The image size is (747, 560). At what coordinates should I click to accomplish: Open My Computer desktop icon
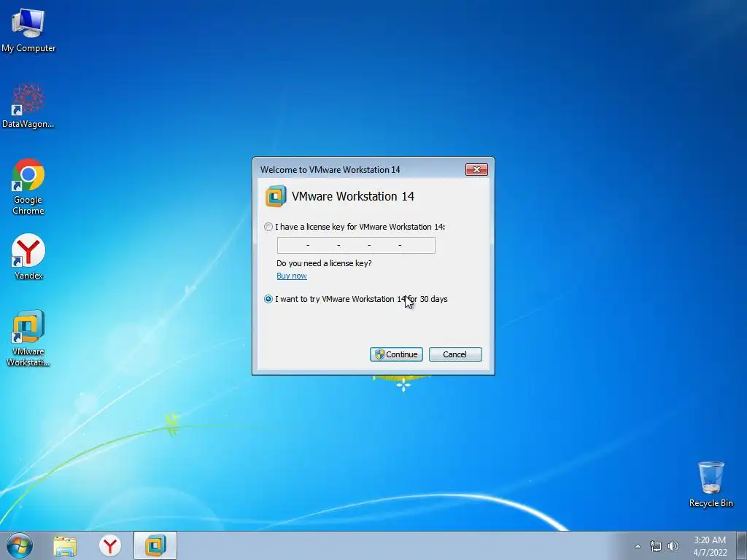(28, 29)
